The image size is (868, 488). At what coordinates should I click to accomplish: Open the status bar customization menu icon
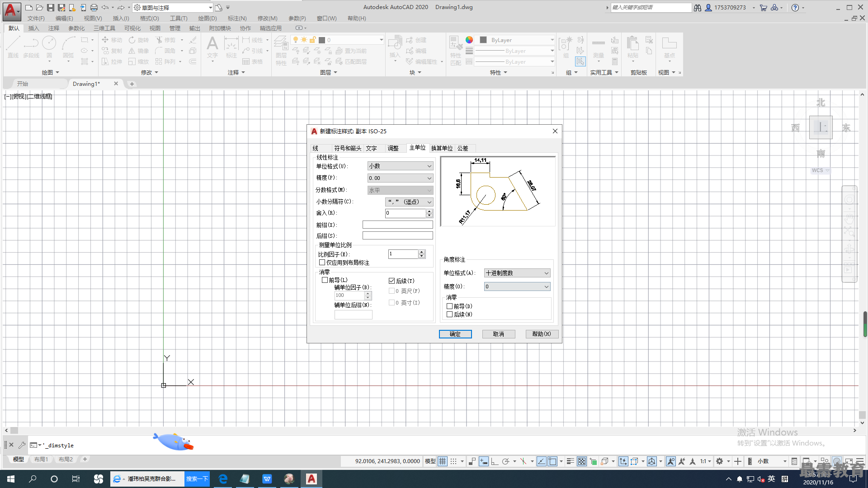coord(860,461)
